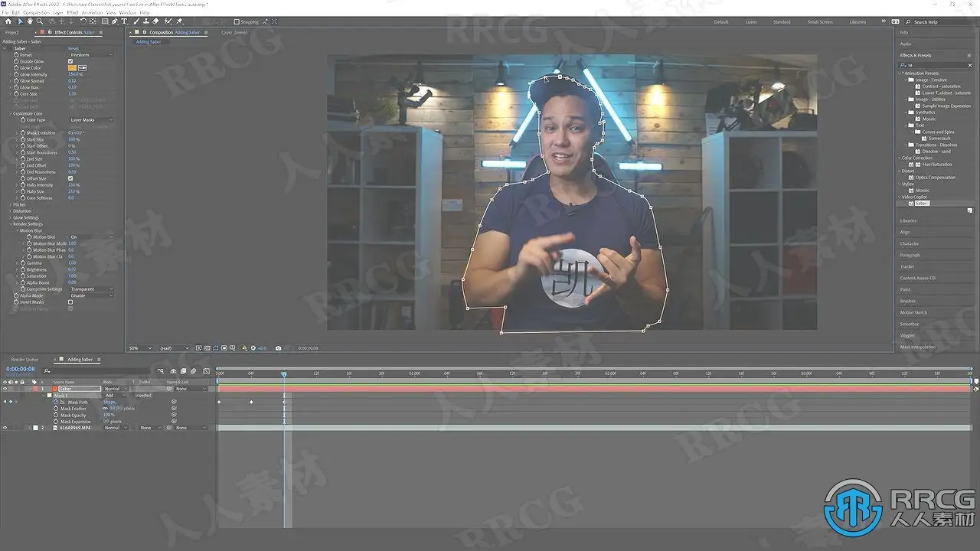This screenshot has width=980, height=551.
Task: Toggle Mask Feather constrain link
Action: [x=106, y=409]
